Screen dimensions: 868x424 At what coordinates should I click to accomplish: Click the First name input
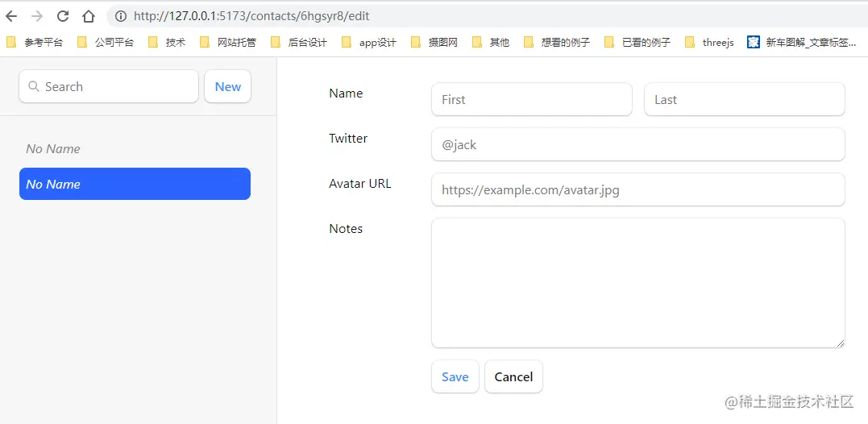pyautogui.click(x=531, y=100)
